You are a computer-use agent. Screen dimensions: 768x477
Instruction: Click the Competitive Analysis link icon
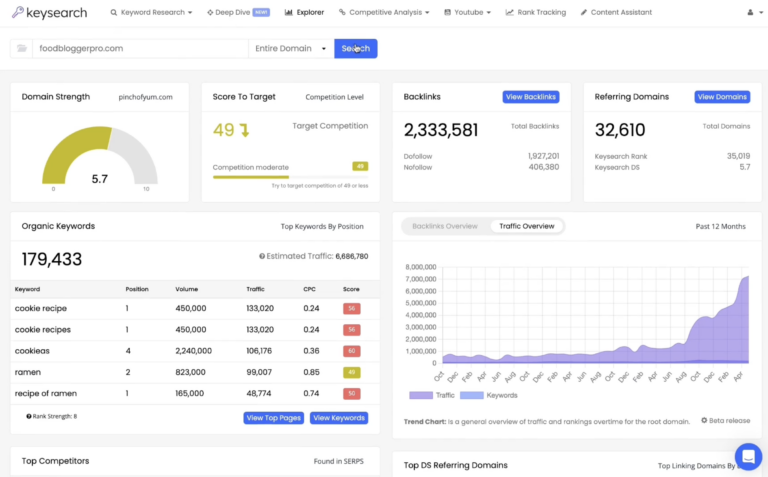342,12
